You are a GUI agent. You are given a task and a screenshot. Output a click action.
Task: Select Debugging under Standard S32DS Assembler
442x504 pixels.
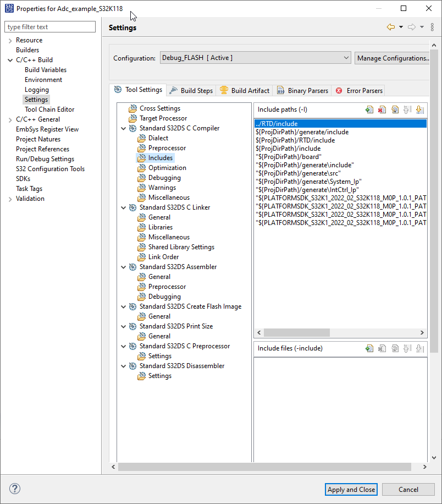pyautogui.click(x=164, y=297)
